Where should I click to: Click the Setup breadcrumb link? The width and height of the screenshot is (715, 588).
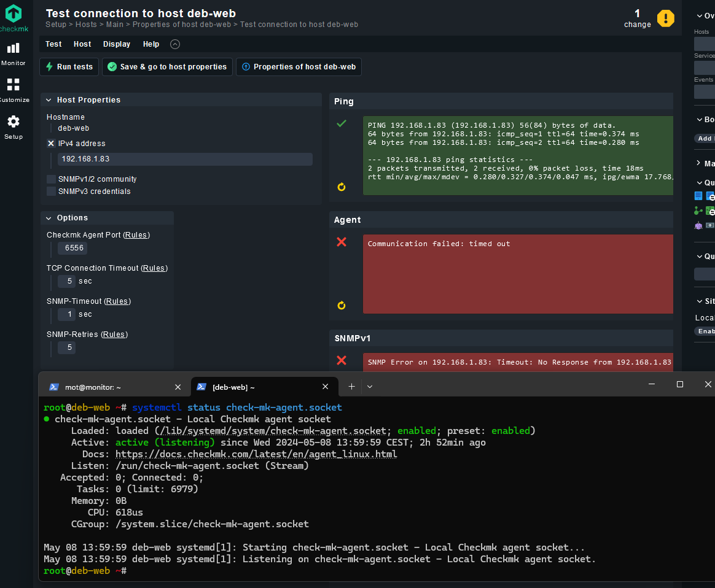(56, 25)
